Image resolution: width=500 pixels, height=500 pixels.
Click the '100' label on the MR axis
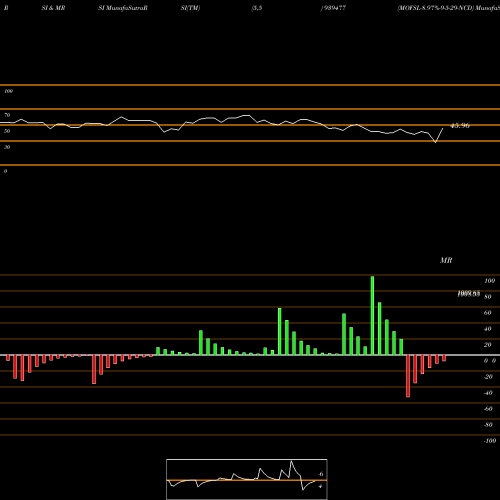(489, 281)
